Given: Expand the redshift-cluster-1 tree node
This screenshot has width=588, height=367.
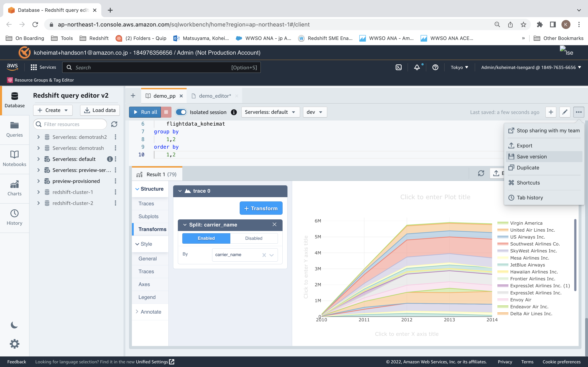Looking at the screenshot, I should [x=38, y=192].
